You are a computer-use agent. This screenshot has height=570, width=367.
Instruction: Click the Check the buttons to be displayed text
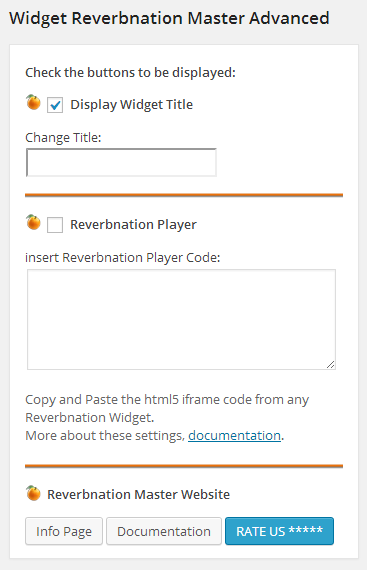coord(130,73)
